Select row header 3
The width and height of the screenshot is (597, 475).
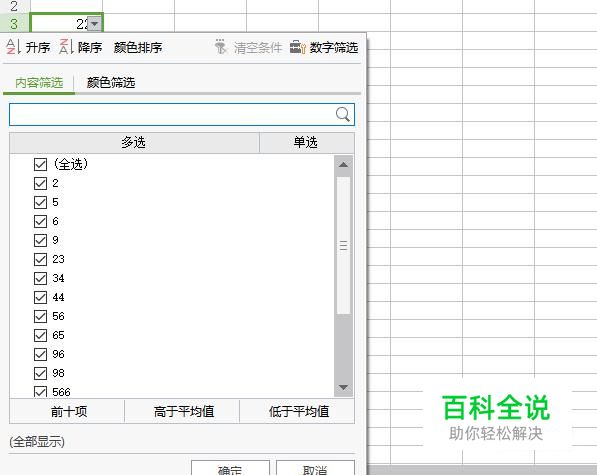14,24
